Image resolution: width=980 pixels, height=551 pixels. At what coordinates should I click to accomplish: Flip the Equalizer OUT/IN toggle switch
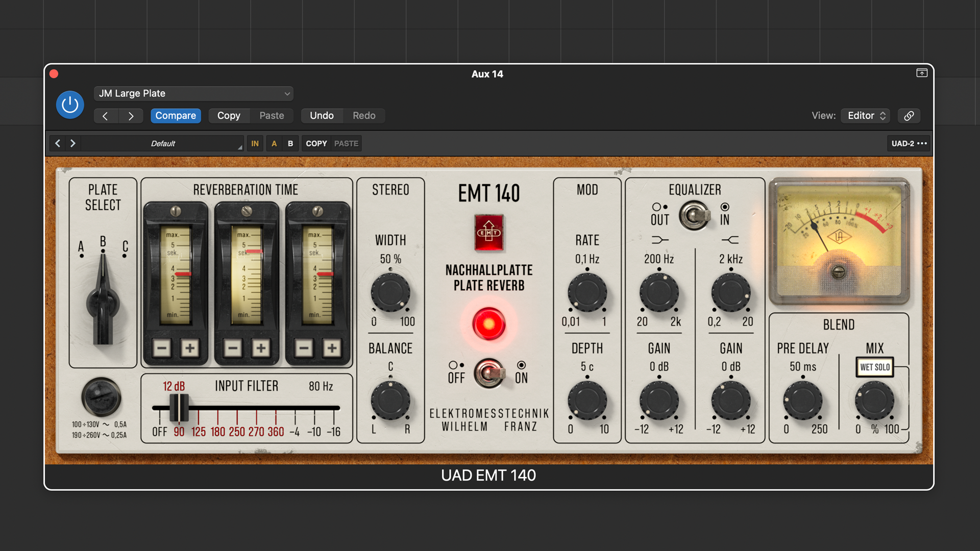coord(694,215)
